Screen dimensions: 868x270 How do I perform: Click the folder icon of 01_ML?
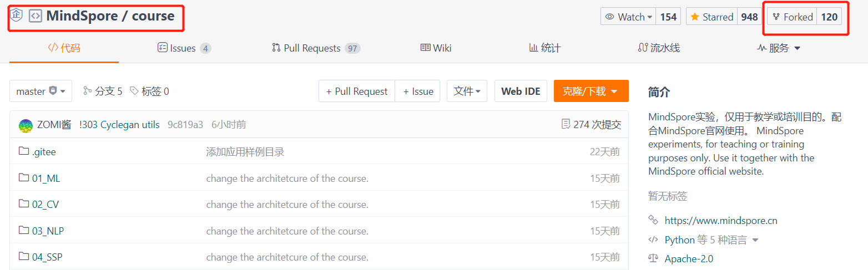point(23,177)
